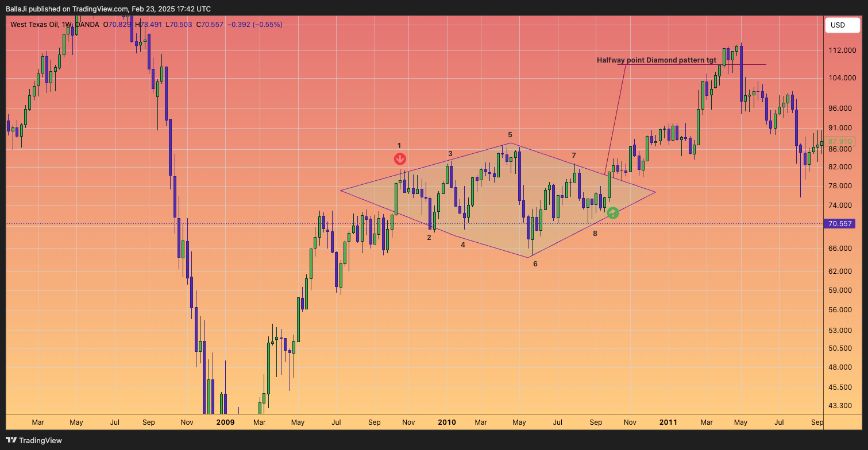
Task: Click the 'BallaJi published on TradingView.com' header
Action: pos(108,9)
